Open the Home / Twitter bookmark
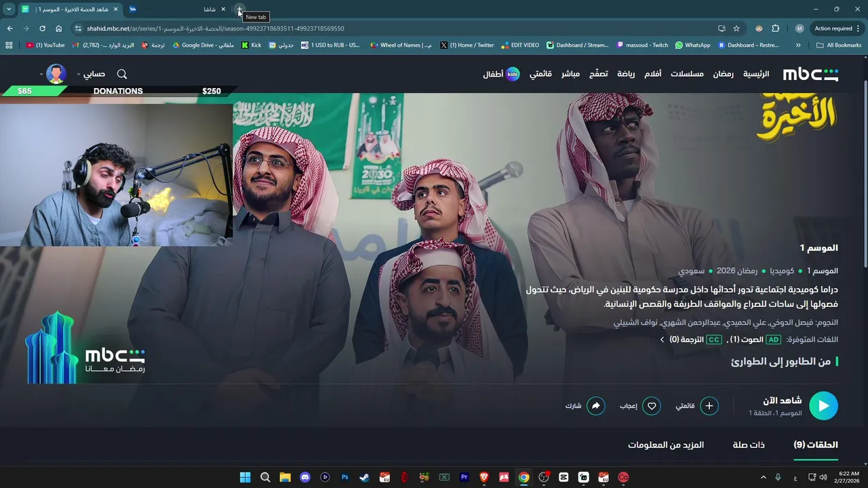This screenshot has width=868, height=488. (467, 45)
